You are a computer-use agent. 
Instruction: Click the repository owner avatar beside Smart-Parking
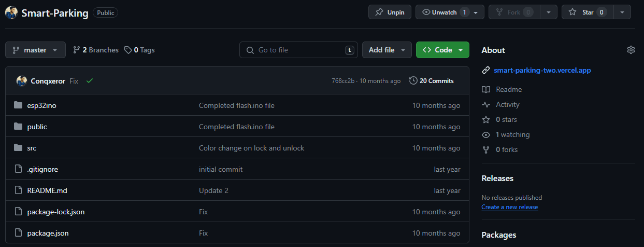click(x=11, y=13)
